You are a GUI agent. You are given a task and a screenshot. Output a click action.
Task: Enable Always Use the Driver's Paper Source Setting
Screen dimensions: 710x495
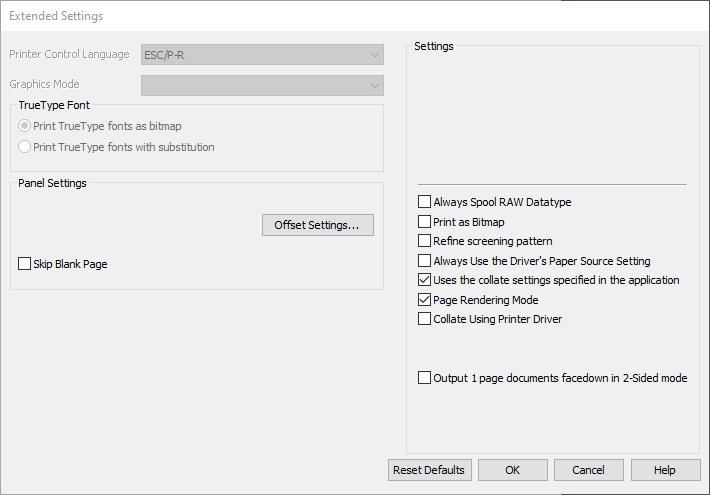pos(425,261)
